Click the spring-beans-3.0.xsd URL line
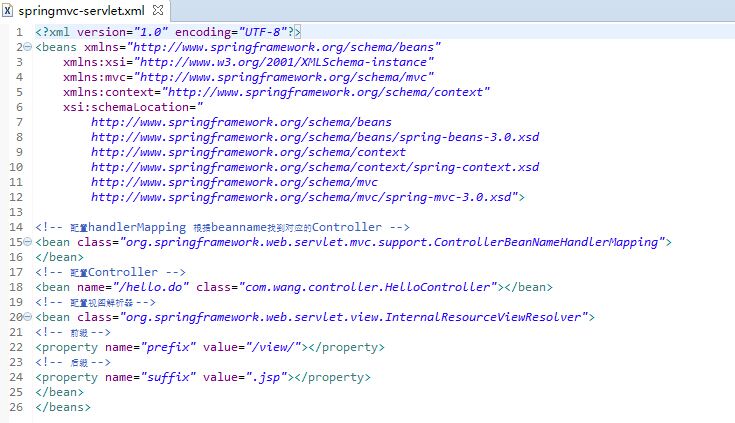Screen dimensions: 735x423 [x=315, y=137]
